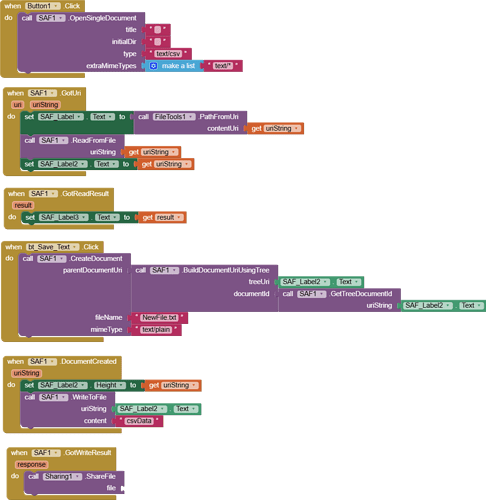Image resolution: width=486 pixels, height=500 pixels.
Task: Open the Height property dropdown
Action: point(110,385)
